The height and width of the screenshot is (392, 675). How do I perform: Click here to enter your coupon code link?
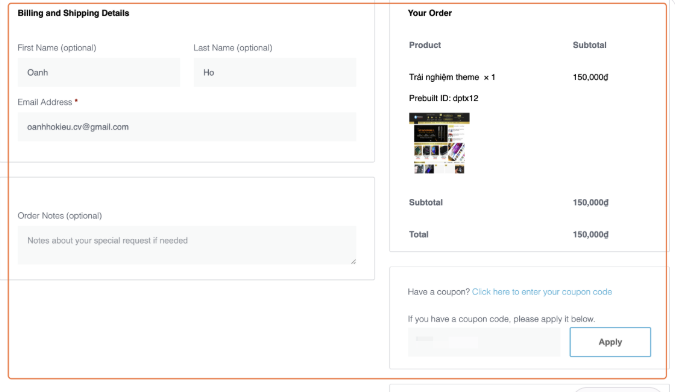[x=542, y=292]
